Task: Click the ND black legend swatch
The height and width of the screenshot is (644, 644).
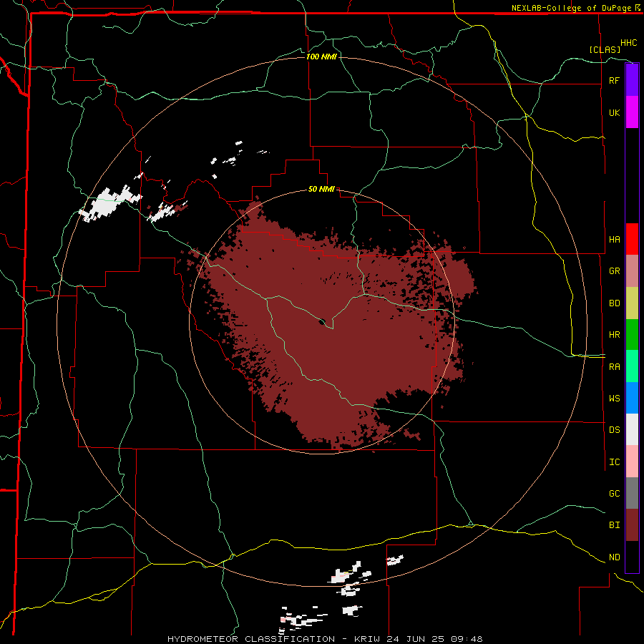Action: 632,557
